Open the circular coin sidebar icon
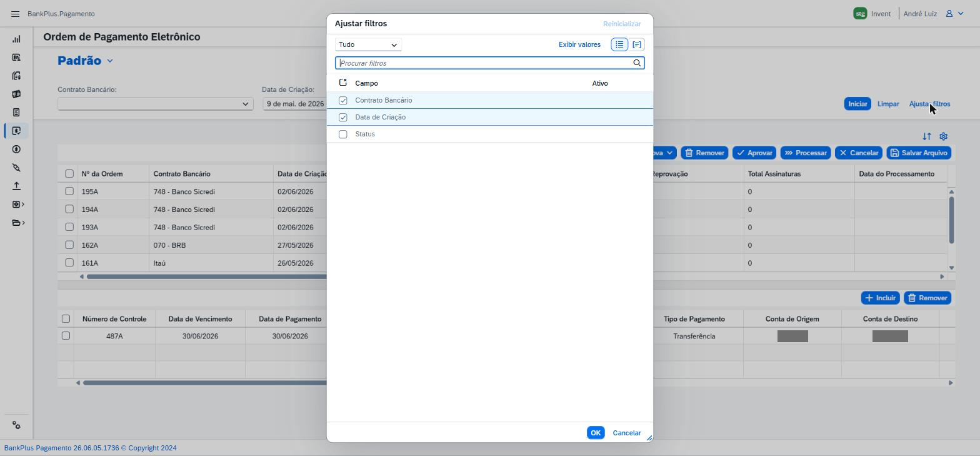The image size is (980, 456). tap(16, 149)
